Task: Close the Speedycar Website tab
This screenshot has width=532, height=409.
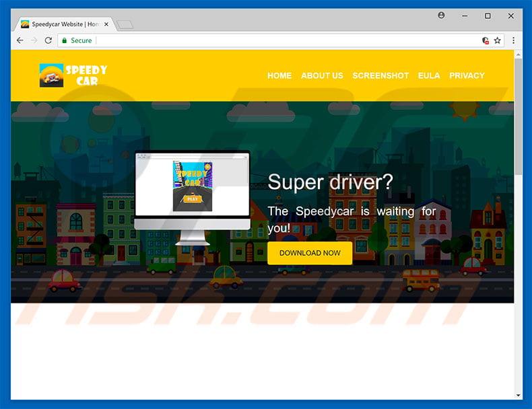Action: [106, 24]
